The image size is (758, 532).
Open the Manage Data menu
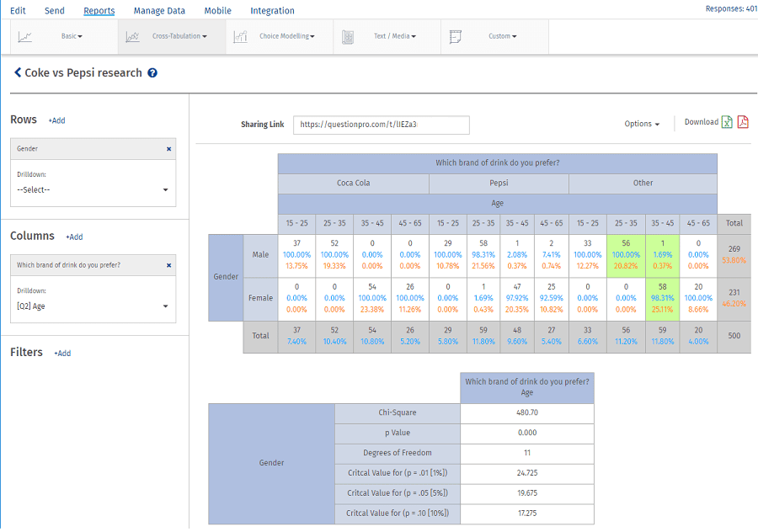click(159, 11)
